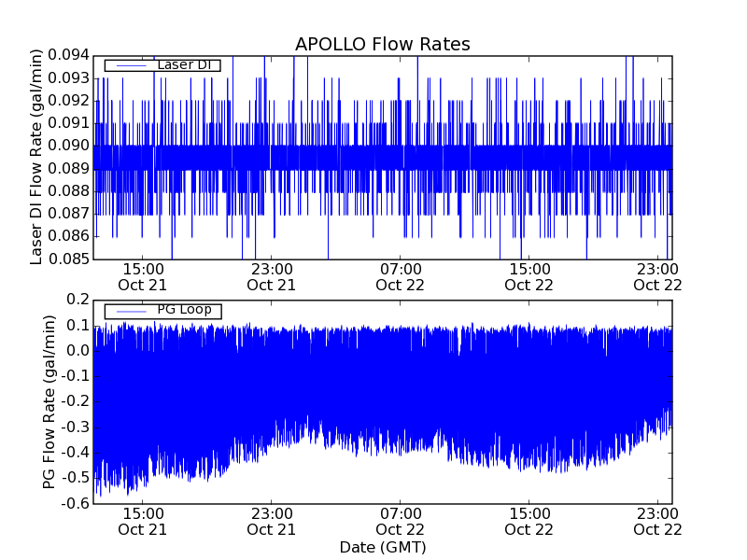Select the "Date (GMT)" x-axis label

tap(382, 547)
